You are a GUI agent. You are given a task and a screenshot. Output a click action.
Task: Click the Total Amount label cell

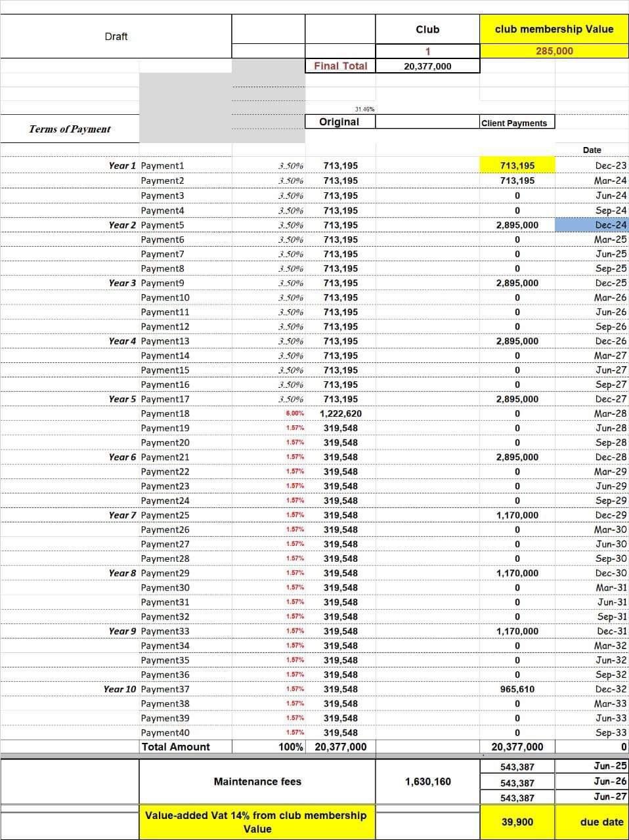click(176, 747)
